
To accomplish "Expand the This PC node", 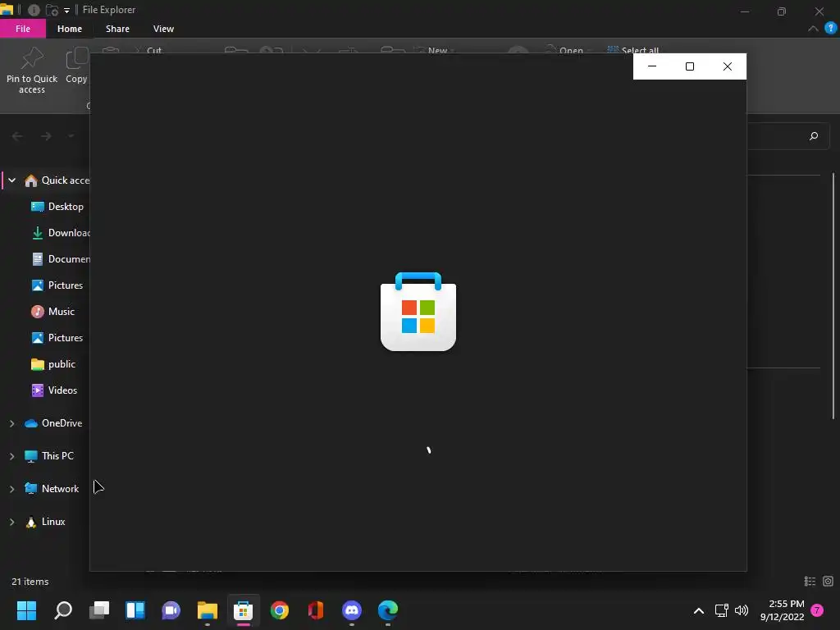I will click(11, 456).
